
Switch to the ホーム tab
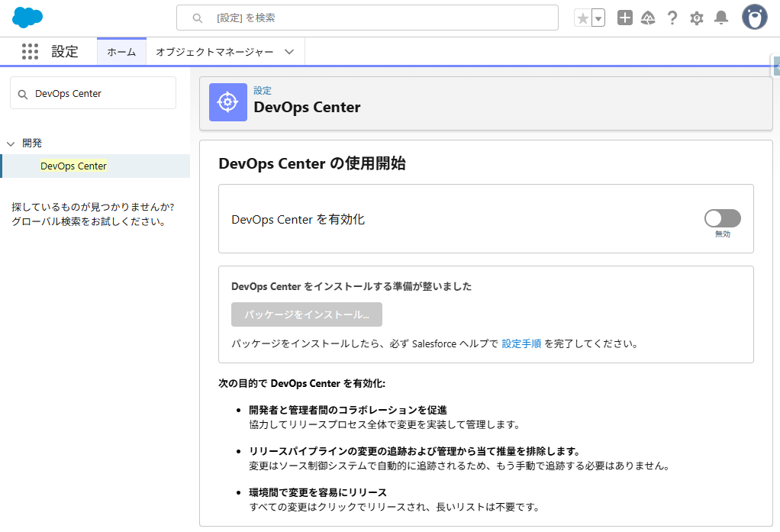click(x=121, y=52)
